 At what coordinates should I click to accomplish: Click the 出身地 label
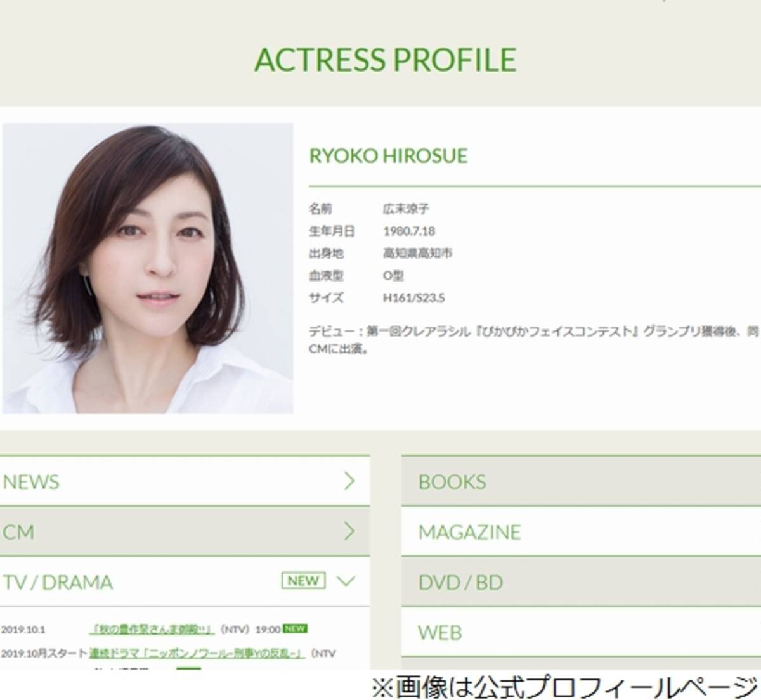[326, 253]
